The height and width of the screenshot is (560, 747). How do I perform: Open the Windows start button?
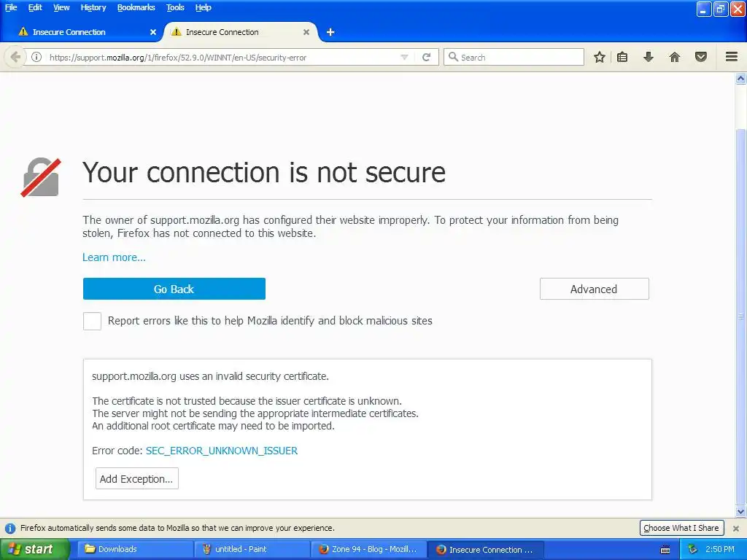pyautogui.click(x=34, y=550)
